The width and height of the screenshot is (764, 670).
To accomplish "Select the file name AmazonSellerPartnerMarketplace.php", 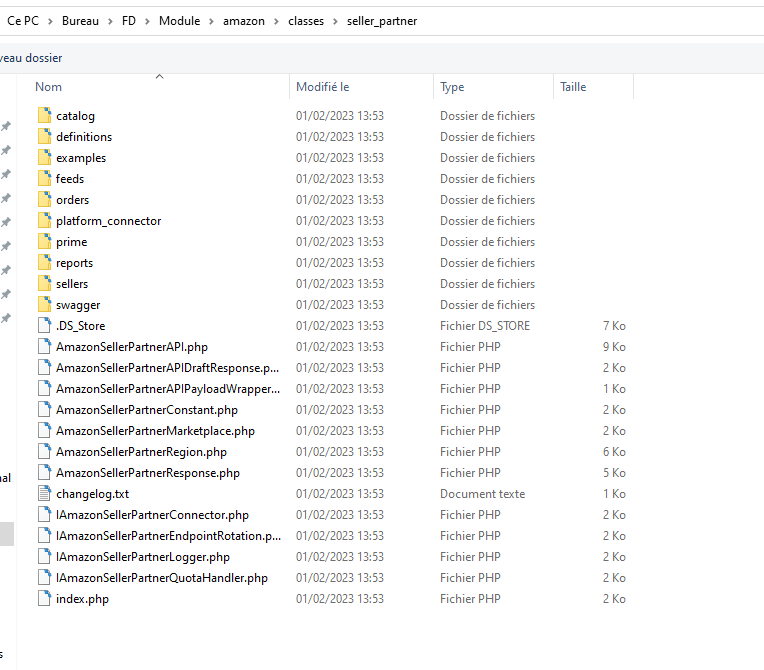I will click(155, 431).
